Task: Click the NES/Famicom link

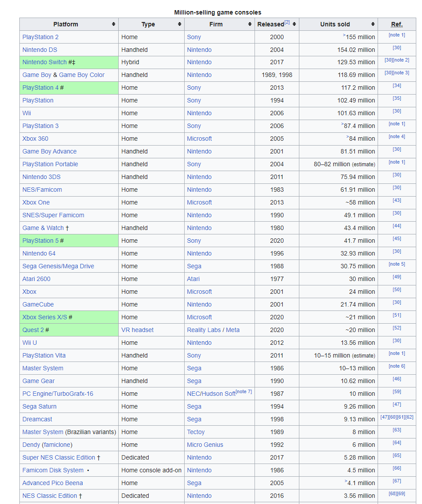Action: (x=42, y=190)
